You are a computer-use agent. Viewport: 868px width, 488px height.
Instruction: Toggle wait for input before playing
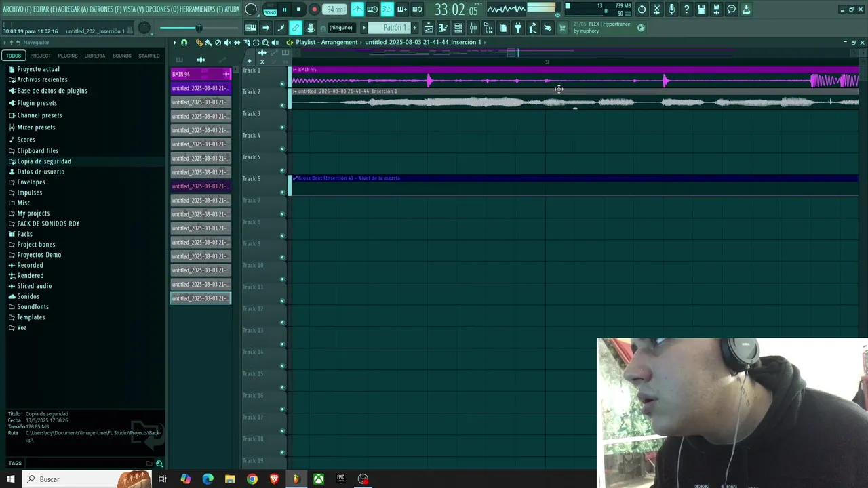372,9
